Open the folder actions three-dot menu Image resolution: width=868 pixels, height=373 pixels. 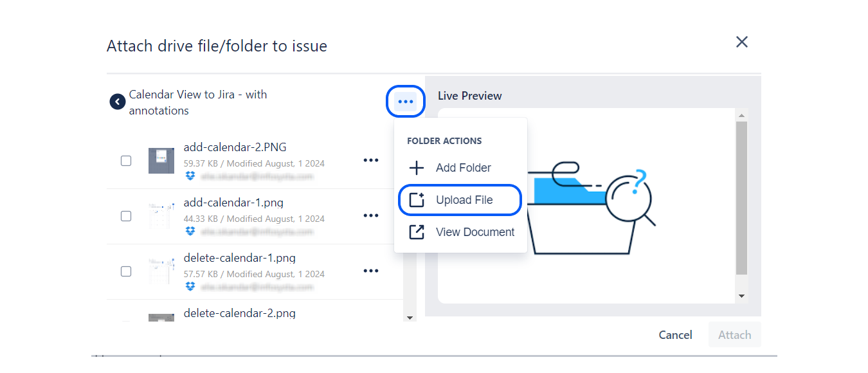click(x=405, y=102)
